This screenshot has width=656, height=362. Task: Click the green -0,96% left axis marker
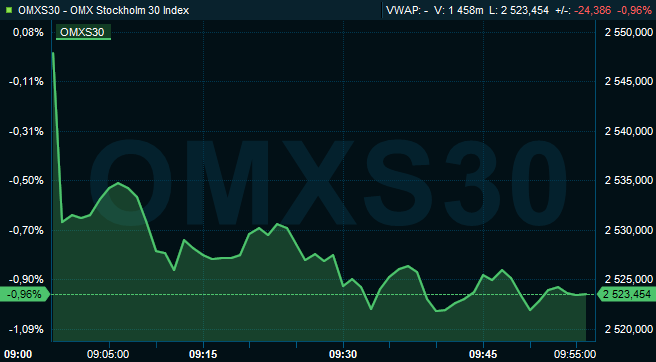pyautogui.click(x=25, y=295)
